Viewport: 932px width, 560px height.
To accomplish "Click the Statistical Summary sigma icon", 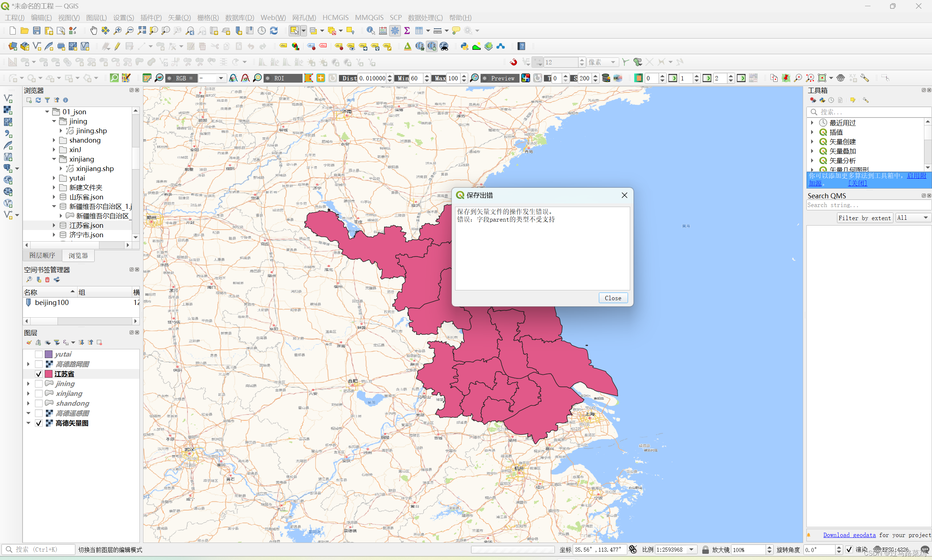I will click(x=407, y=31).
